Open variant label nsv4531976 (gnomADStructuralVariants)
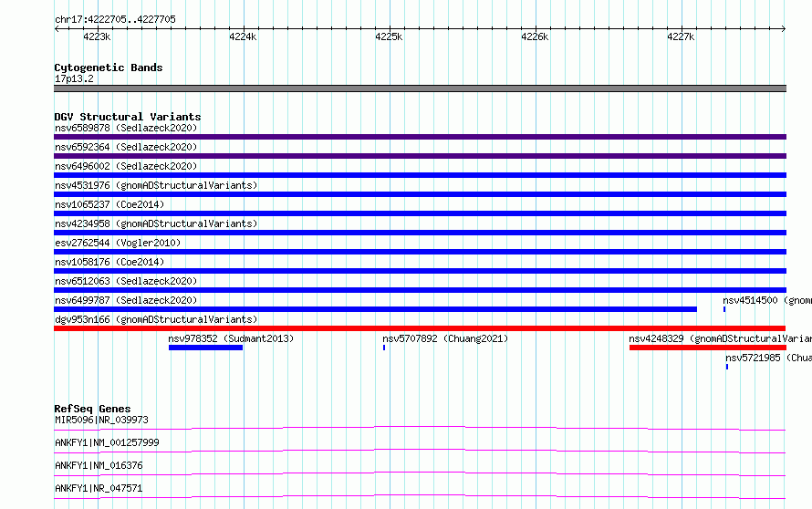This screenshot has width=812, height=509. 156,185
